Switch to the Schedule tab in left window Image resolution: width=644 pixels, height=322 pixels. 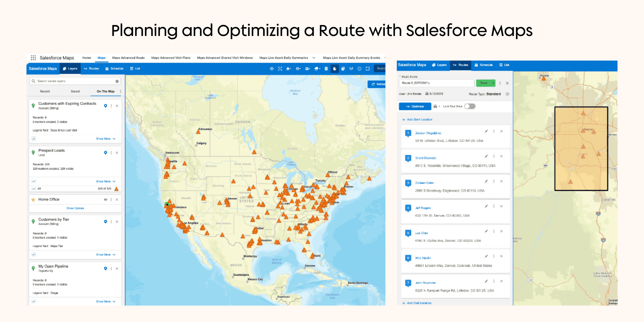click(114, 69)
